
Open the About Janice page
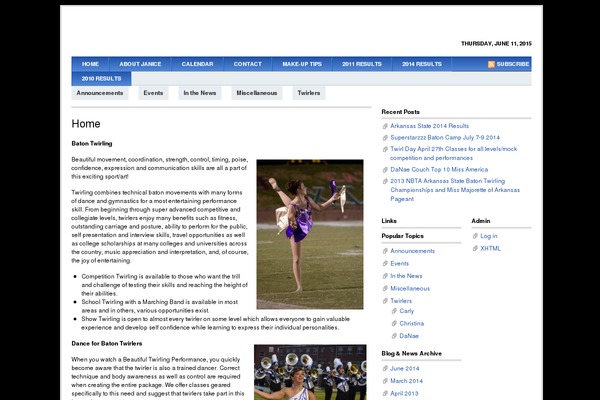[140, 64]
